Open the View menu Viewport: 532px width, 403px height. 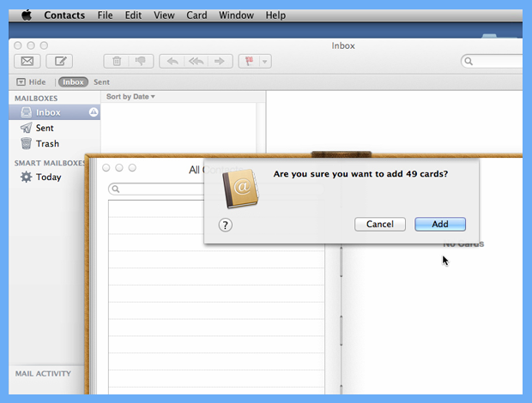pyautogui.click(x=164, y=15)
